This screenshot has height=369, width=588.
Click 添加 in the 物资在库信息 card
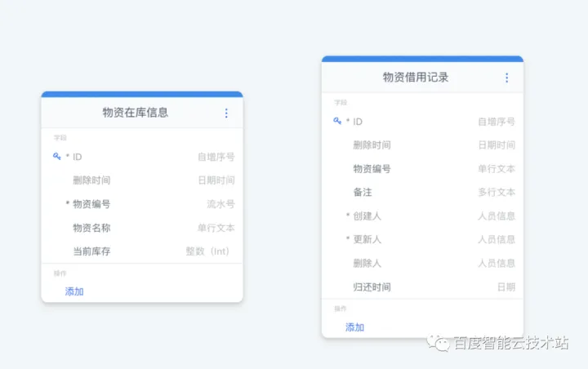(x=74, y=291)
